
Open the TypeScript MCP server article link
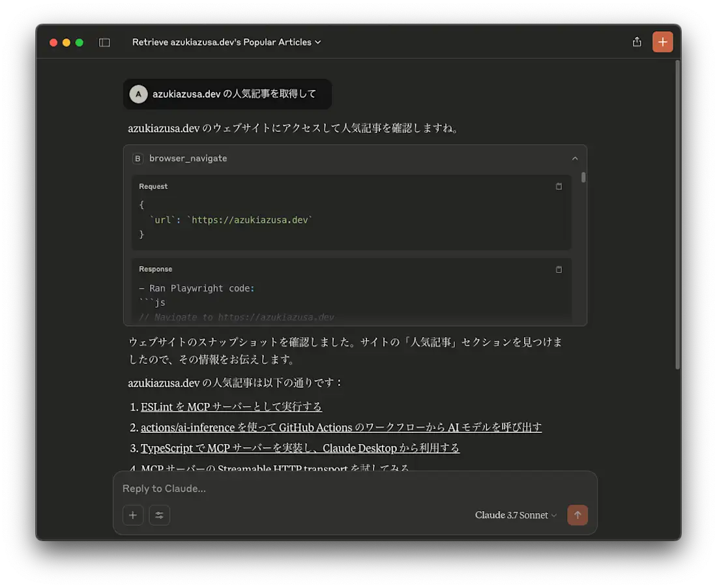tap(300, 448)
